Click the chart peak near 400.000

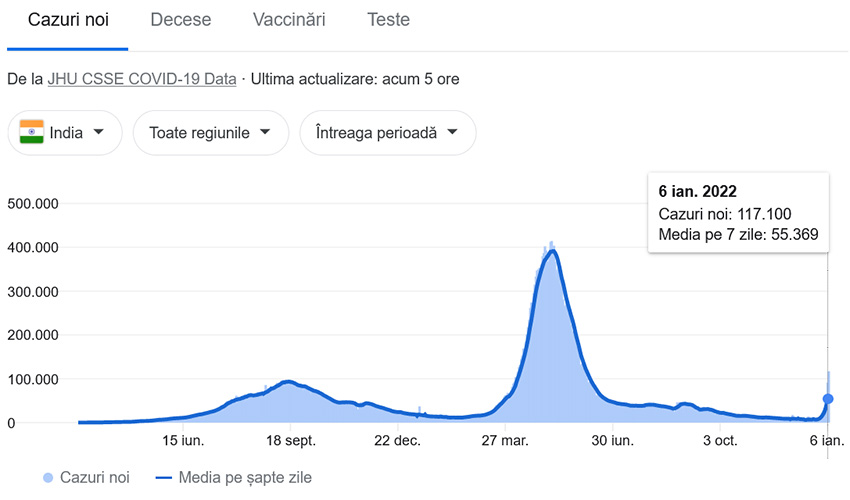552,250
